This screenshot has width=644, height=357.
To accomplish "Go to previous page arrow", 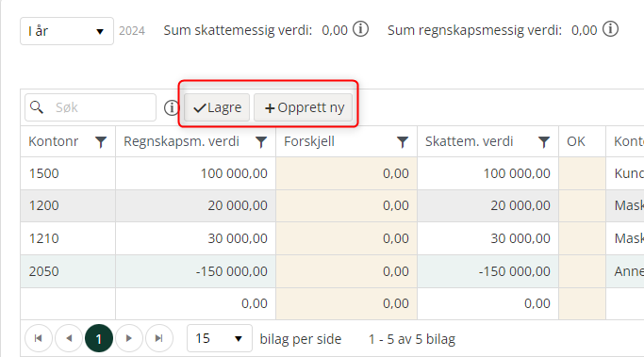I will 69,338.
